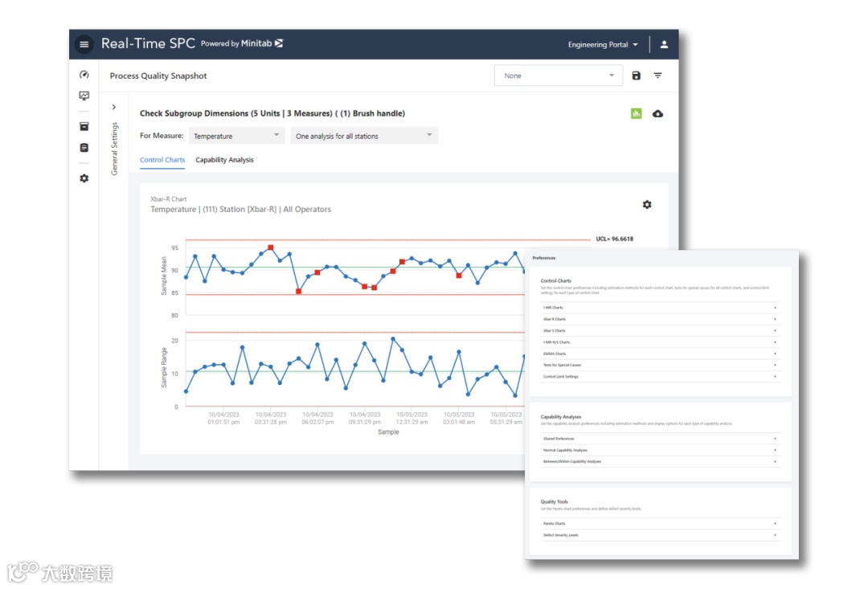Open the archive box sidebar icon
The width and height of the screenshot is (868, 589).
click(x=84, y=127)
